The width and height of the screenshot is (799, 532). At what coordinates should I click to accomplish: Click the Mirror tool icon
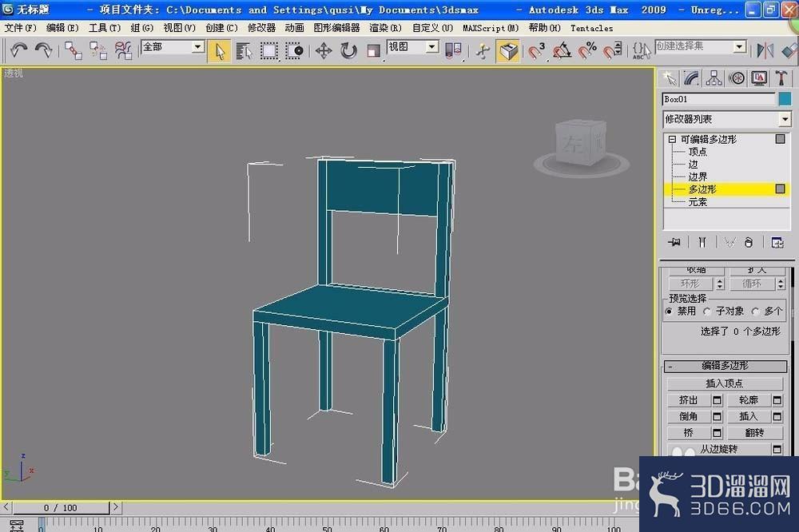(765, 50)
